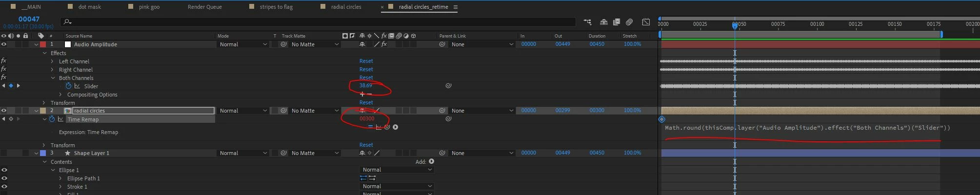980x195 pixels.
Task: Add a Time Remap keyframe at current time
Action: [11, 119]
